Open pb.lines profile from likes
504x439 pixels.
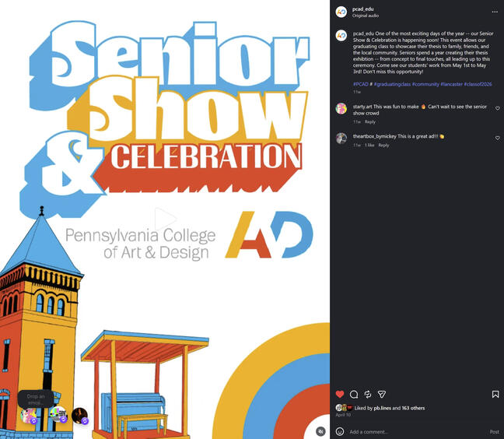click(x=382, y=408)
